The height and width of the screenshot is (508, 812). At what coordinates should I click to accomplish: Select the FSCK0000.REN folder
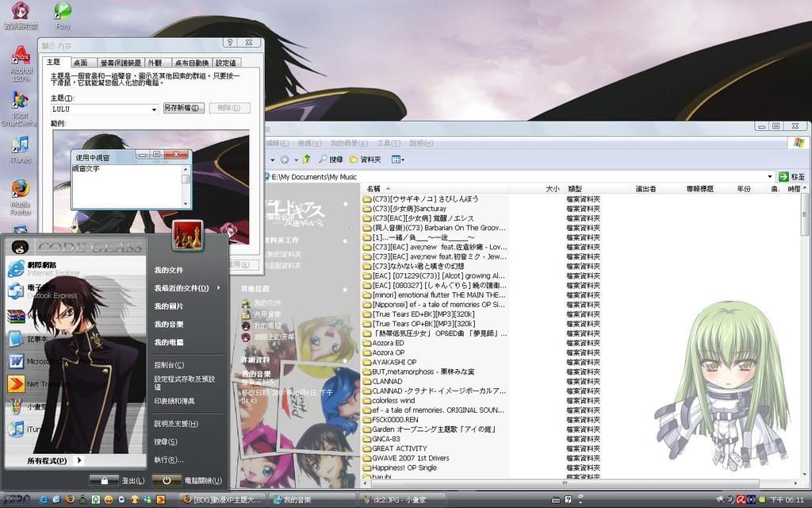coord(390,419)
